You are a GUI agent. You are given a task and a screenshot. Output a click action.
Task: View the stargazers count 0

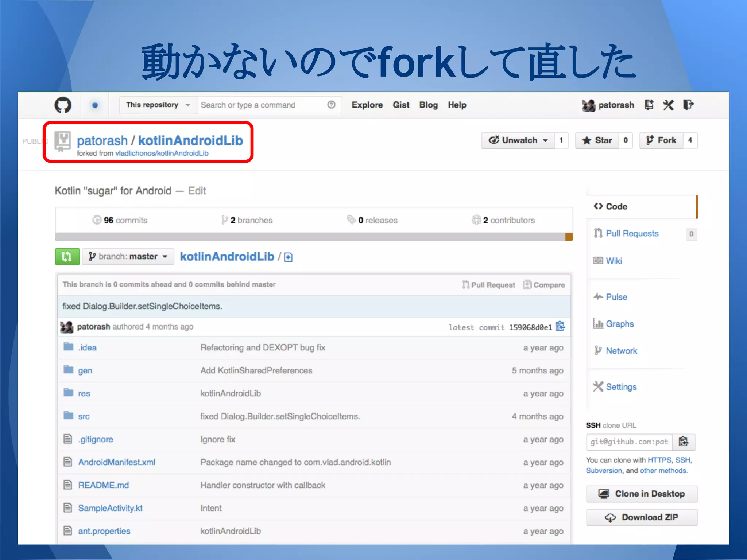point(626,140)
